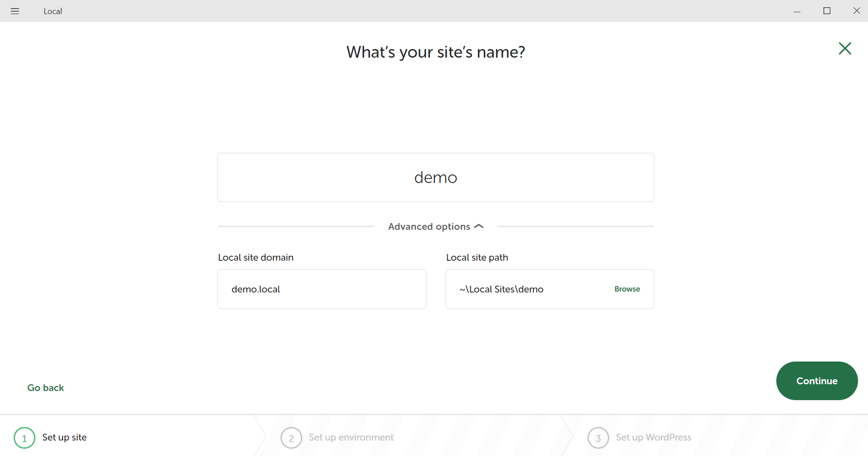868x456 pixels.
Task: Close site setup using the X icon
Action: (844, 49)
